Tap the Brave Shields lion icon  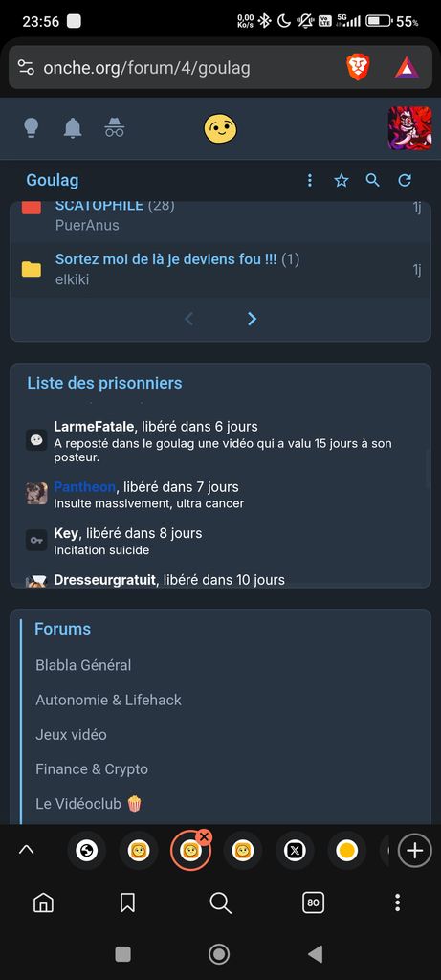(359, 67)
